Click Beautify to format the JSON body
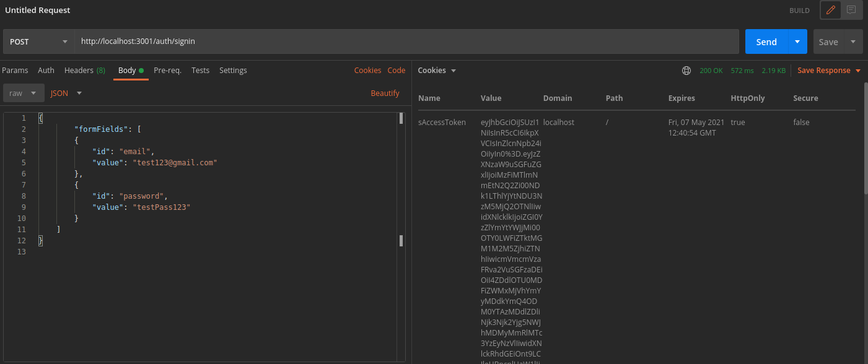Screen dimensions: 868x364 385,92
